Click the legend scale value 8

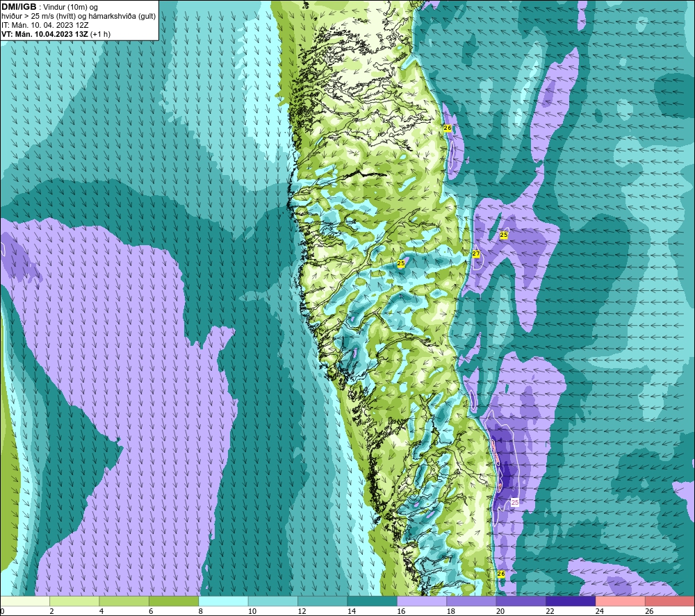pyautogui.click(x=201, y=611)
